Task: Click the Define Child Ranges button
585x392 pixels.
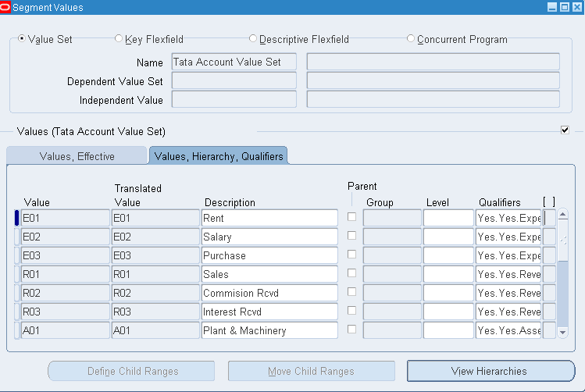Action: (131, 371)
